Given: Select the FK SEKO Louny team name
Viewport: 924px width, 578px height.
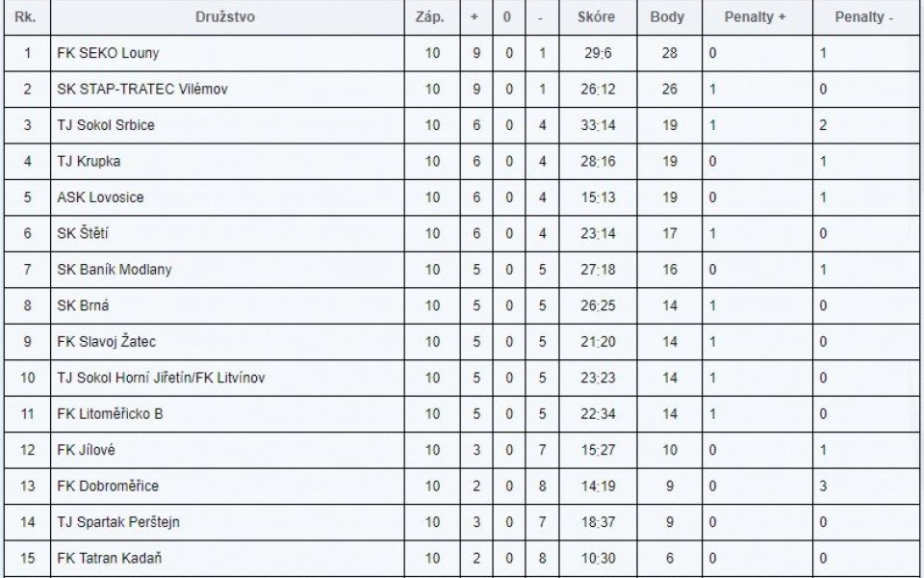Looking at the screenshot, I should coord(108,53).
